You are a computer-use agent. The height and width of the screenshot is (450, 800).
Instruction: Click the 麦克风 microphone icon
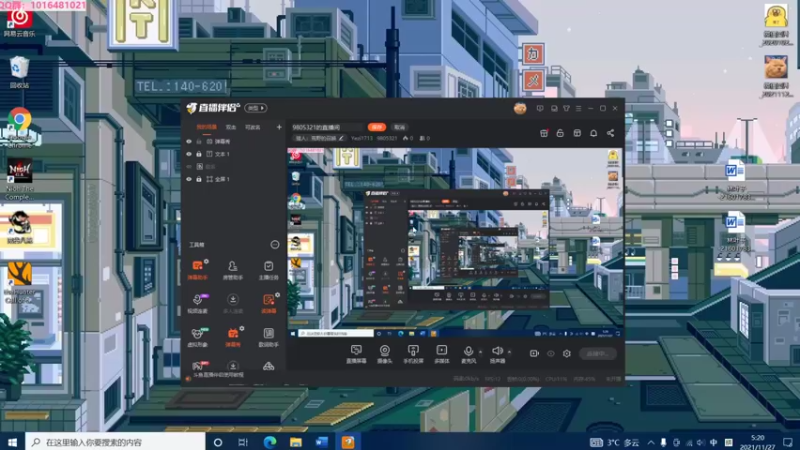[x=468, y=351]
